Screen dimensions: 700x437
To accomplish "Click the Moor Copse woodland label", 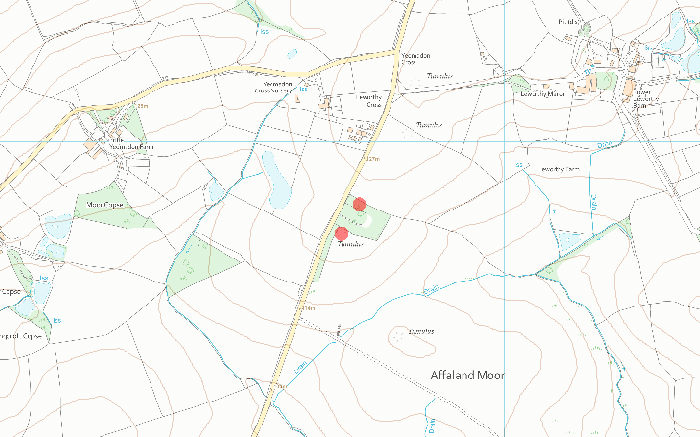I will point(104,205).
